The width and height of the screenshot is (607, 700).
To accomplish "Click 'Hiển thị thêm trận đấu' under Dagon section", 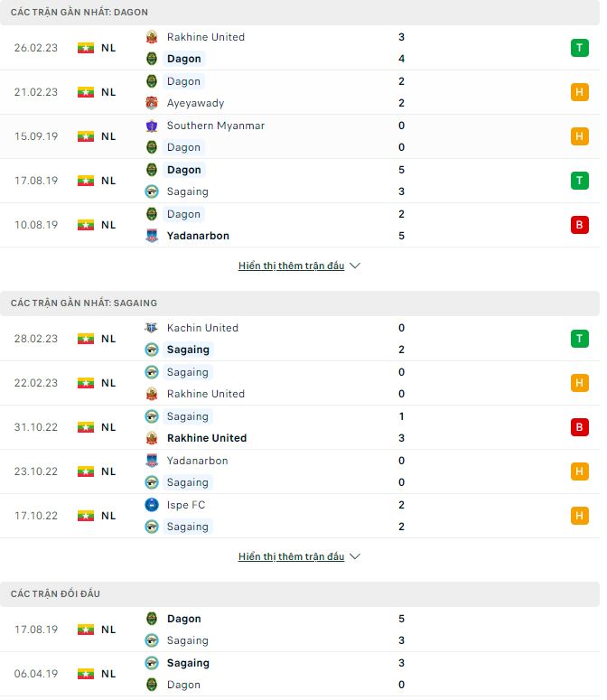I will [291, 266].
